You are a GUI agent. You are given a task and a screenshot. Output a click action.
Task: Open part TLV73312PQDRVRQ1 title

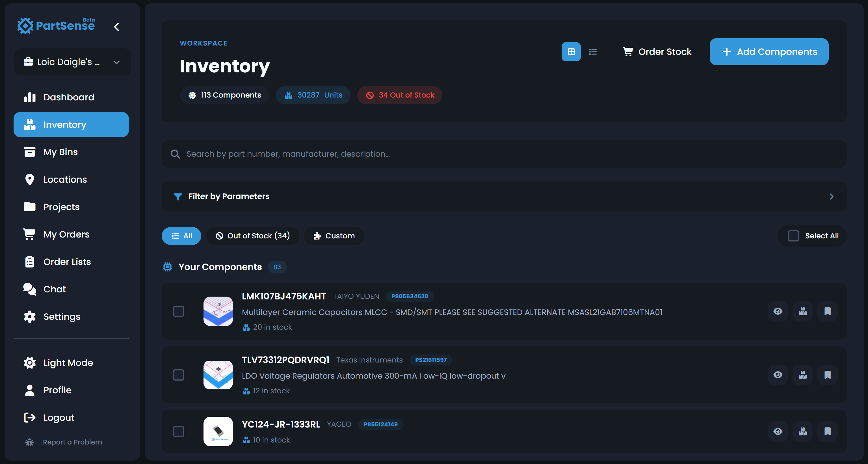point(285,360)
